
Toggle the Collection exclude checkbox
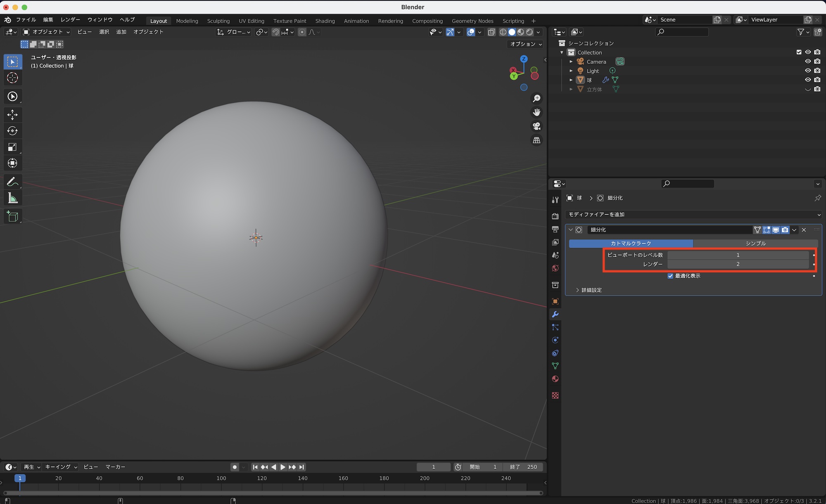pyautogui.click(x=799, y=52)
